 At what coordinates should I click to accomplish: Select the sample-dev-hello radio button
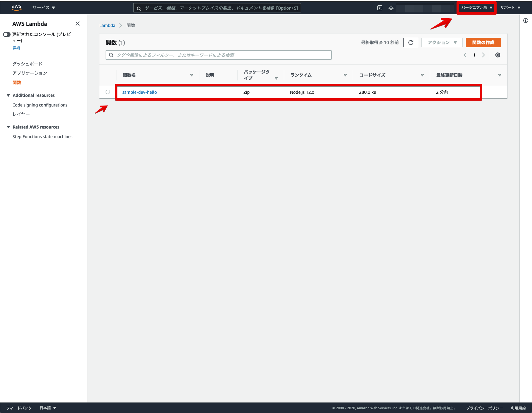tap(108, 92)
